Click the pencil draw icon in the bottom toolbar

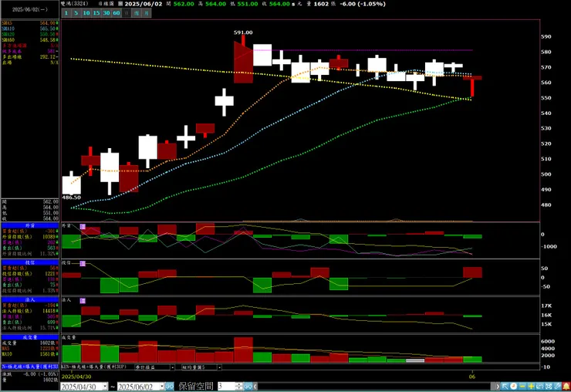coord(558,386)
